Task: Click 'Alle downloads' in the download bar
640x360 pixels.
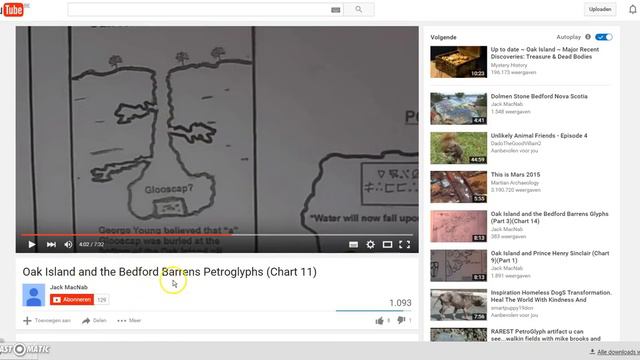Action: (x=614, y=352)
